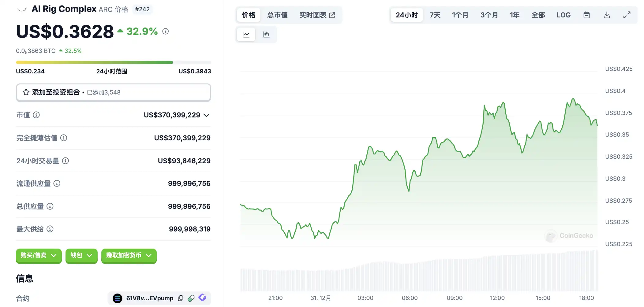Switch to the 总市值 tab
Image resolution: width=644 pixels, height=307 pixels.
(x=277, y=15)
